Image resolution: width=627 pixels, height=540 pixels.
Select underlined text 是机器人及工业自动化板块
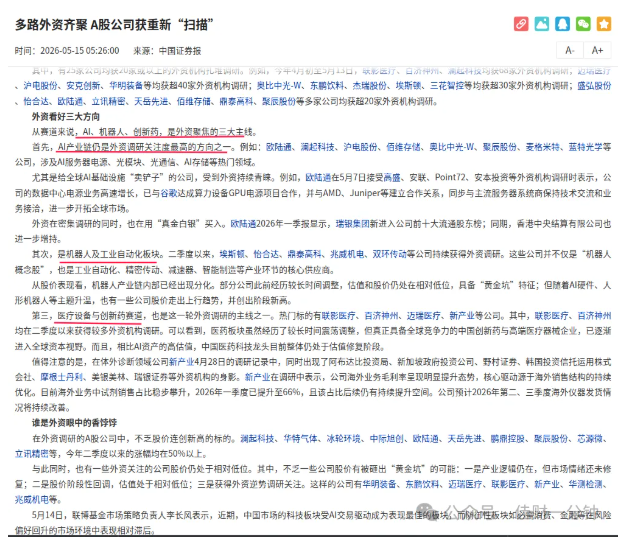[109, 254]
